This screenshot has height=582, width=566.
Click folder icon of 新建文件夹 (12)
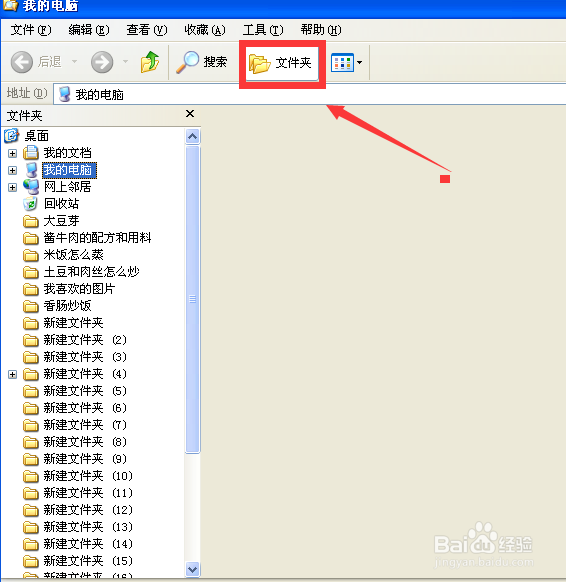pos(31,510)
